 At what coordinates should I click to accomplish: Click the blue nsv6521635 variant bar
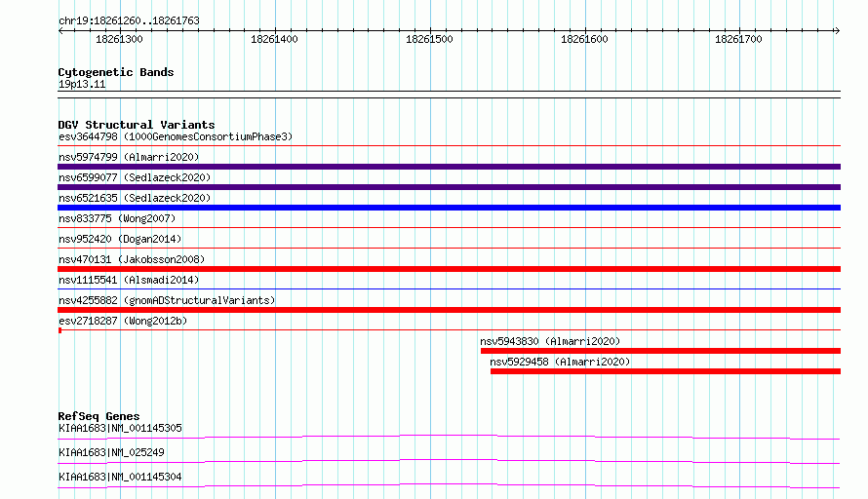[x=449, y=208]
